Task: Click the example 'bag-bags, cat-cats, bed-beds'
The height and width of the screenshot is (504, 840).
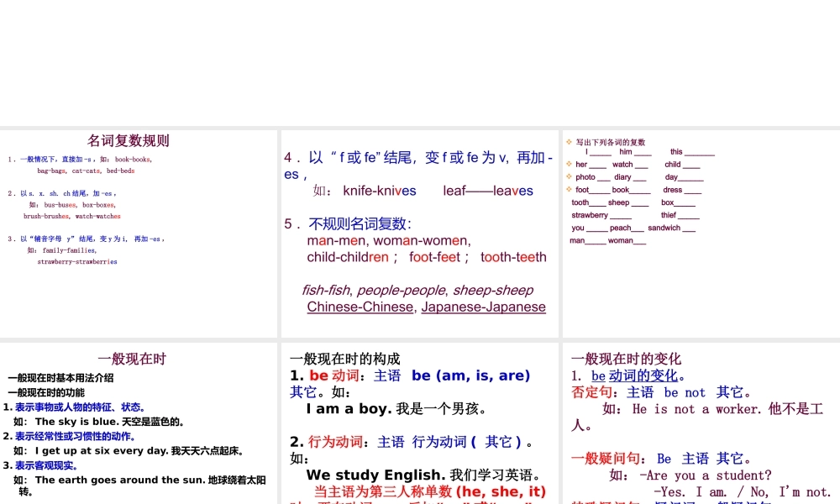Action: [x=86, y=171]
